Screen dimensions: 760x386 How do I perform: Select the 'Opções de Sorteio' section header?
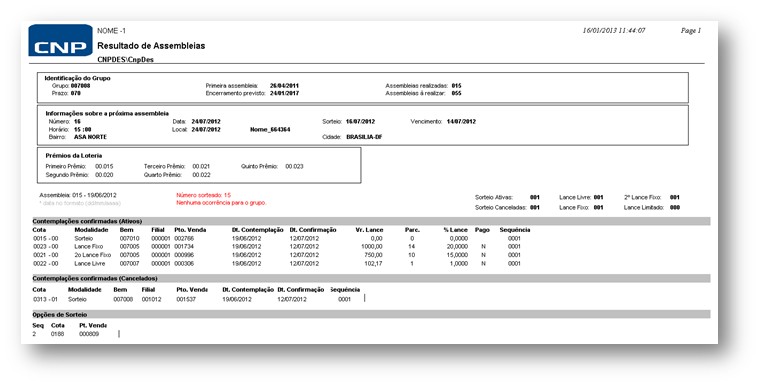[60, 315]
